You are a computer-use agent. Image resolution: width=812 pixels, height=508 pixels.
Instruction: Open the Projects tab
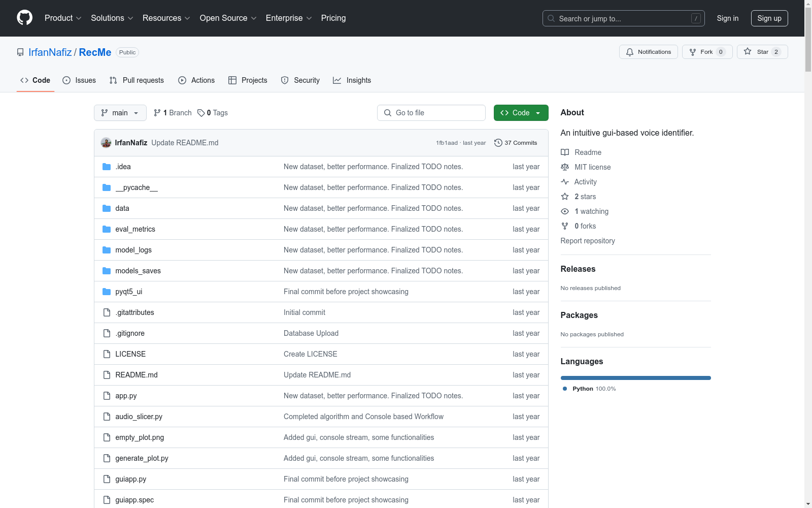[x=248, y=80]
